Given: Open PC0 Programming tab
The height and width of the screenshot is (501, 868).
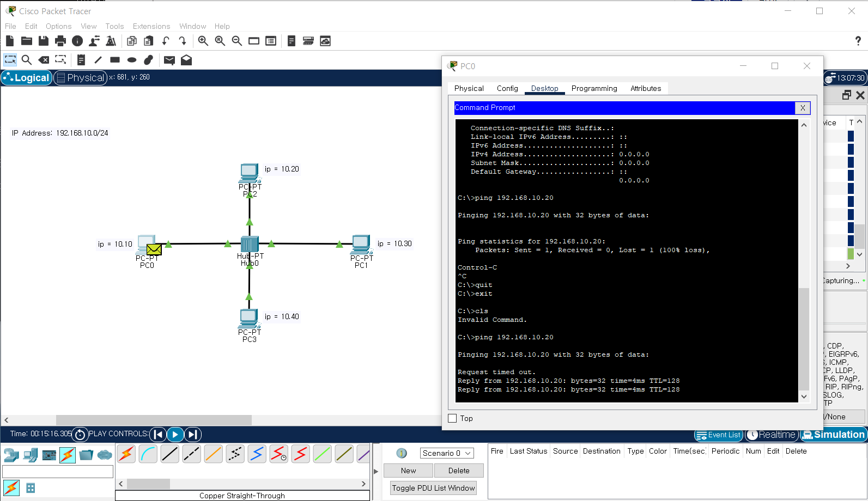Looking at the screenshot, I should click(594, 88).
